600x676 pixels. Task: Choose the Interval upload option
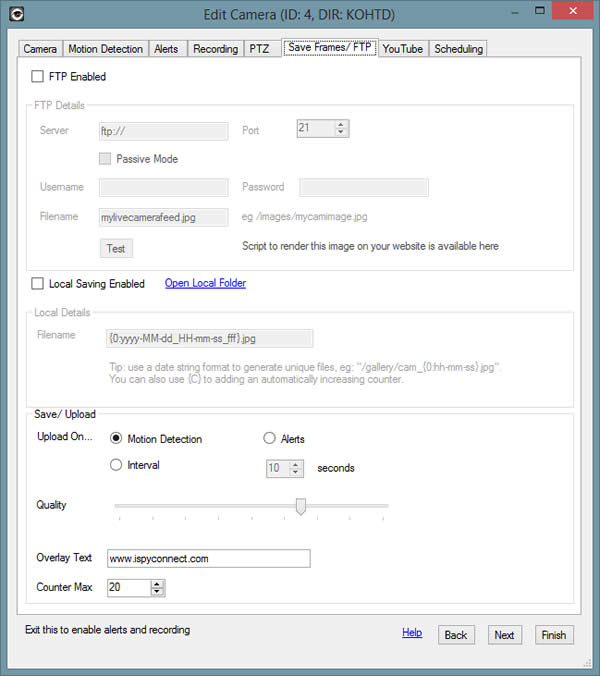tap(117, 465)
